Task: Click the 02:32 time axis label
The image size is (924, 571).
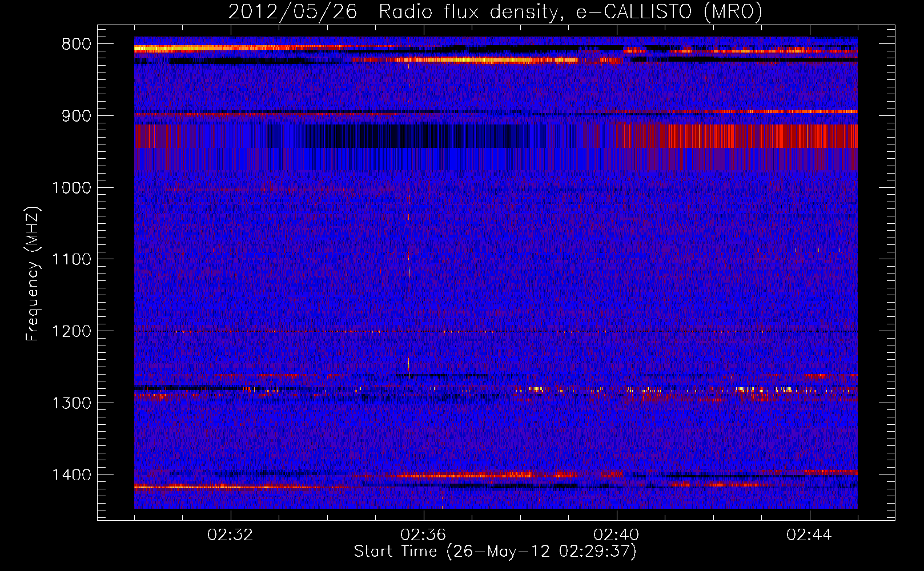Action: [231, 535]
